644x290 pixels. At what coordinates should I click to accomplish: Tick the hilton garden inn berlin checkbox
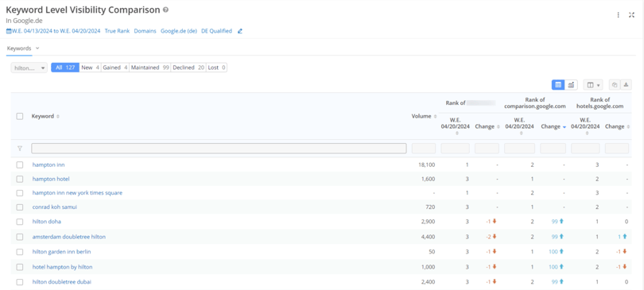tap(20, 252)
